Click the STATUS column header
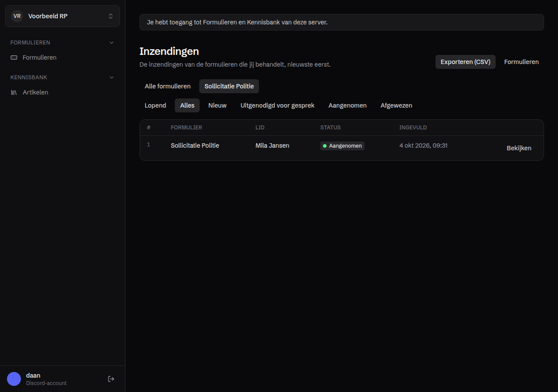The image size is (558, 392). coord(330,128)
